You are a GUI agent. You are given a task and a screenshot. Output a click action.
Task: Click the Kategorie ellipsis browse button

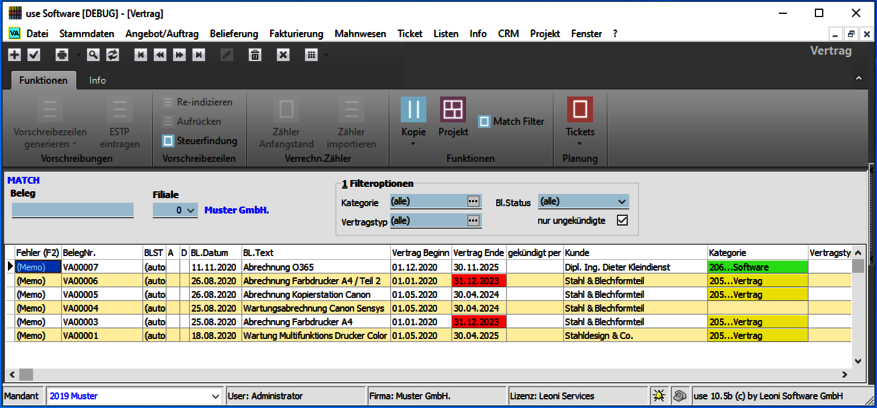473,201
